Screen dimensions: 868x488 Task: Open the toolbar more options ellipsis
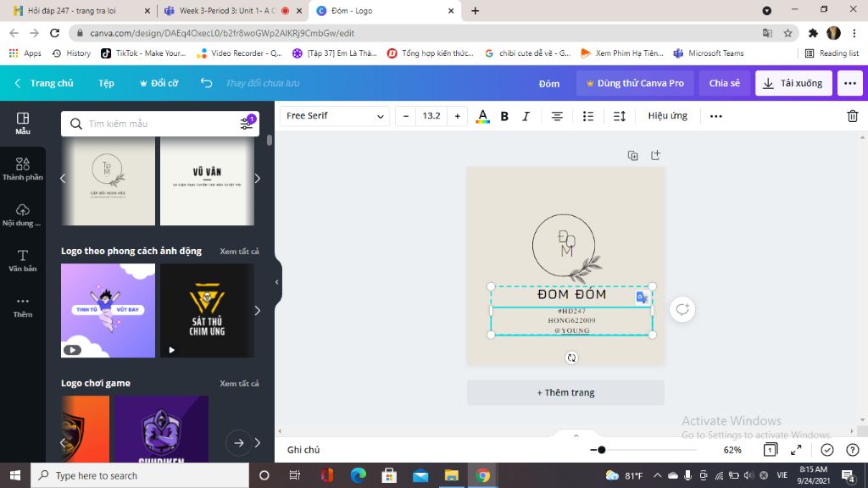715,115
